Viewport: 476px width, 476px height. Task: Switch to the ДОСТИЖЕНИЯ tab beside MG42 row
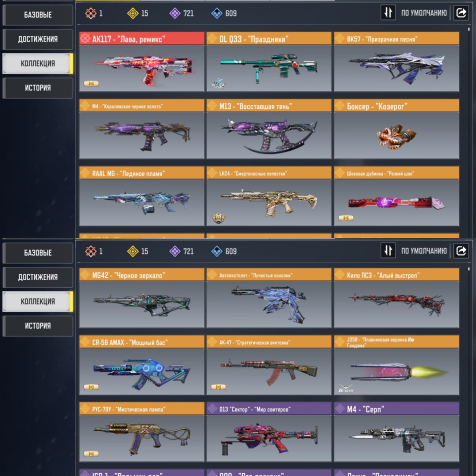click(x=38, y=277)
